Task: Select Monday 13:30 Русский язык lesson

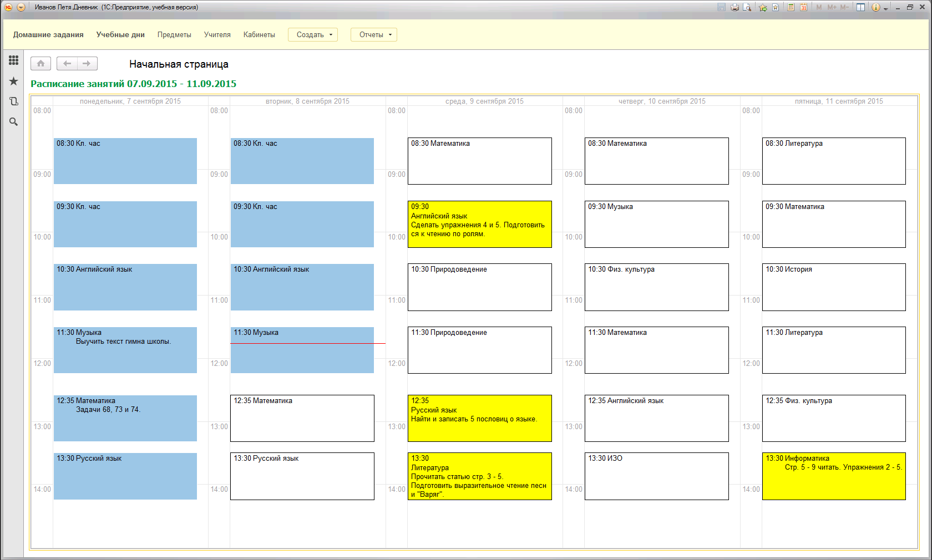Action: 125,476
